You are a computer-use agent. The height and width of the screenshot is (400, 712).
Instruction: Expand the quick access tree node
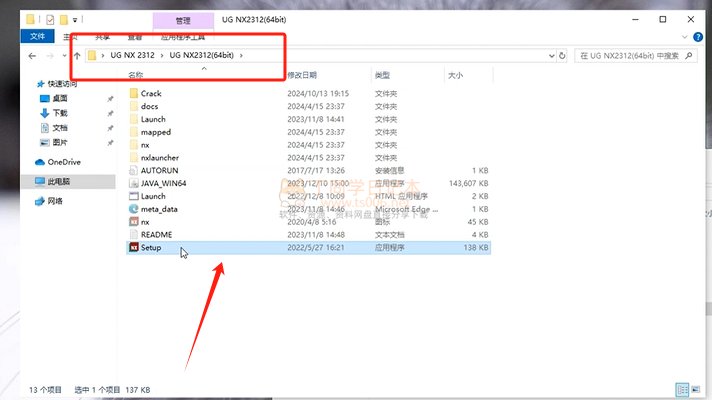tap(27, 84)
